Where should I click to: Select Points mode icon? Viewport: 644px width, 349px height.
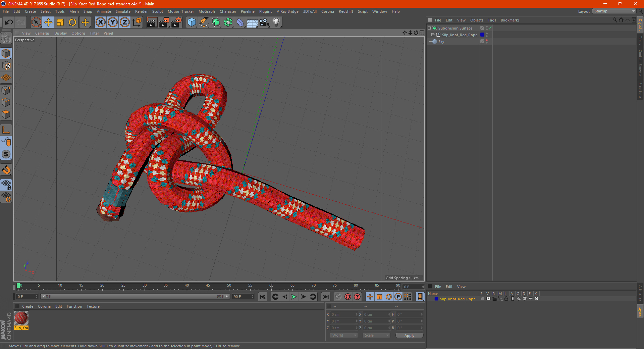6,90
